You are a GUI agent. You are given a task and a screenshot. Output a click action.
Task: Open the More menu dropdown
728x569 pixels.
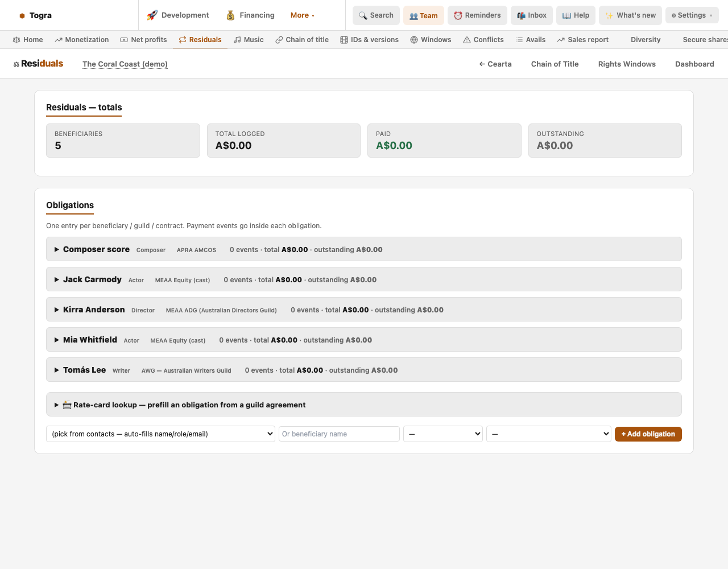[302, 15]
